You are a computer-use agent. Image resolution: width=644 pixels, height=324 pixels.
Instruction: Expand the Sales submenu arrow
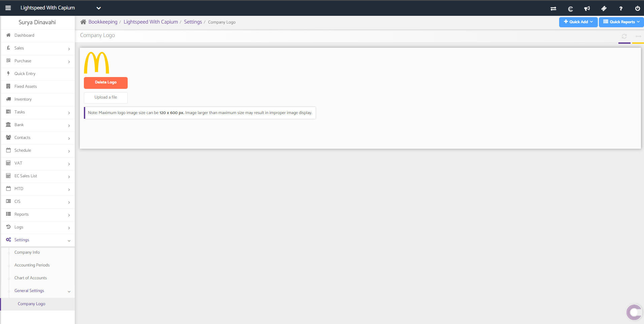click(x=69, y=49)
